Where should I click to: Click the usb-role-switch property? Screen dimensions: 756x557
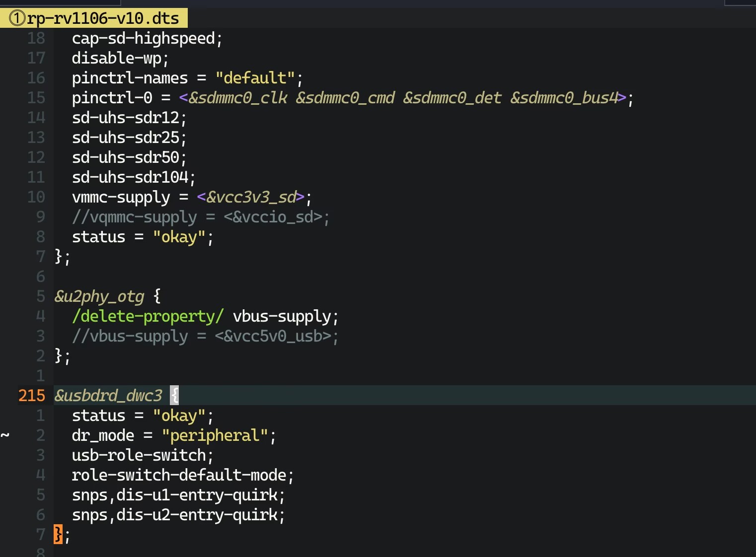pos(139,455)
